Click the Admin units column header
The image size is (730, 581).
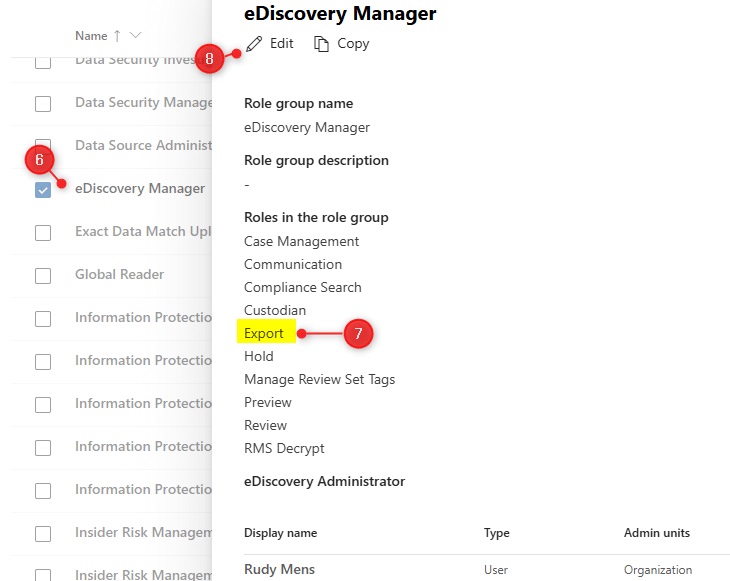[657, 533]
